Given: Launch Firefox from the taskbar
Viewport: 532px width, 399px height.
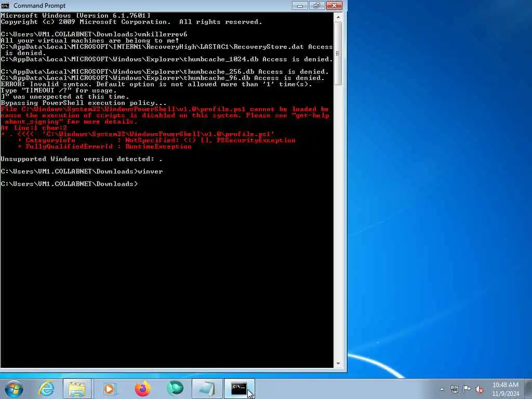Looking at the screenshot, I should coord(142,389).
